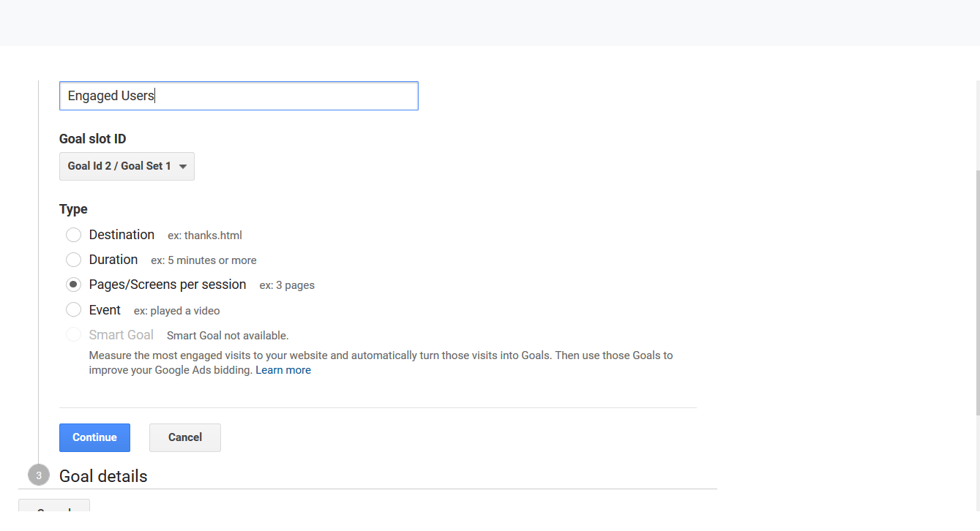Select Pages/Screens per session goal type
Image resolution: width=980 pixels, height=531 pixels.
point(73,285)
